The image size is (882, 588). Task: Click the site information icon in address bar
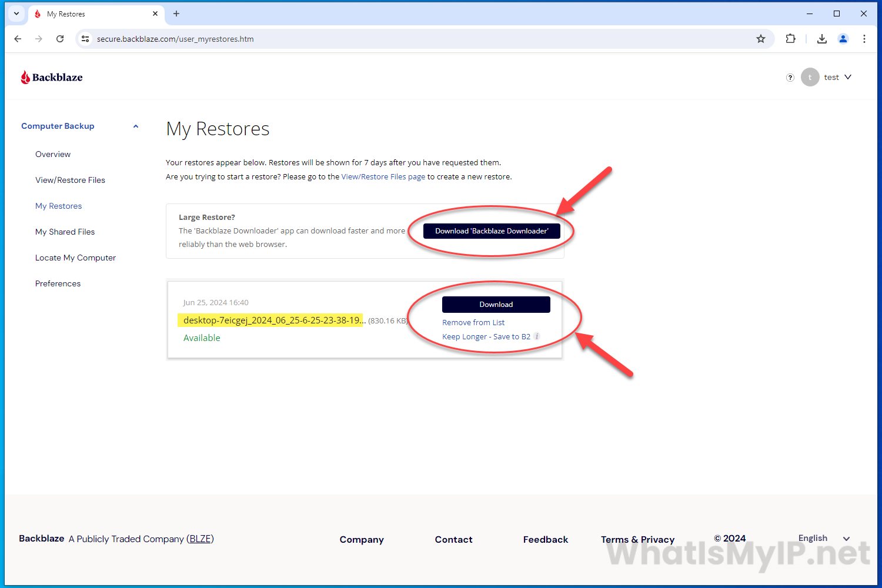[x=85, y=39]
